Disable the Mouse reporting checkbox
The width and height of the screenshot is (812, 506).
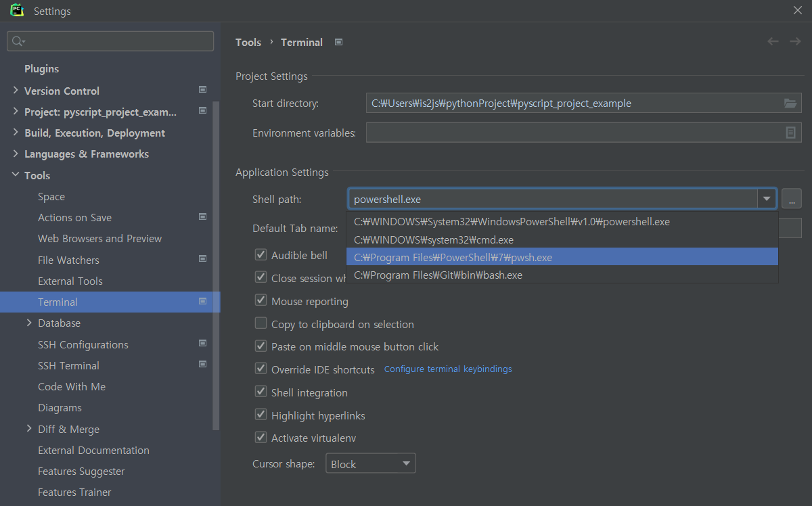pyautogui.click(x=261, y=300)
